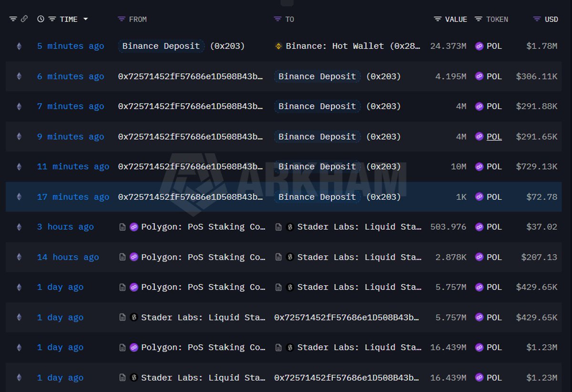Select the 2.878K value cell
This screenshot has width=572, height=392.
(451, 257)
